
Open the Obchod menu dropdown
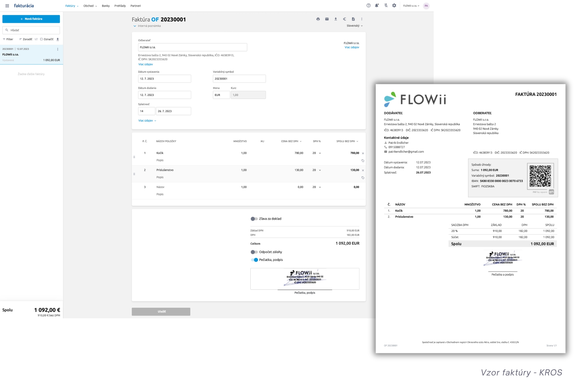pos(90,6)
